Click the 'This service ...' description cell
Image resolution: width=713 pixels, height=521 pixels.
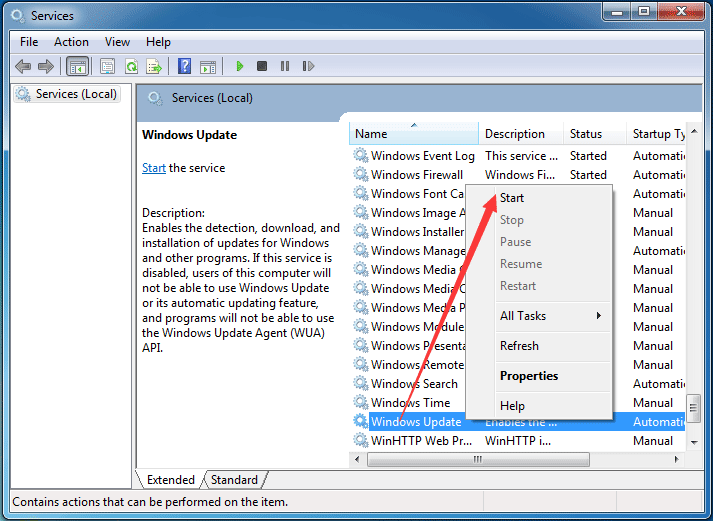tap(521, 155)
